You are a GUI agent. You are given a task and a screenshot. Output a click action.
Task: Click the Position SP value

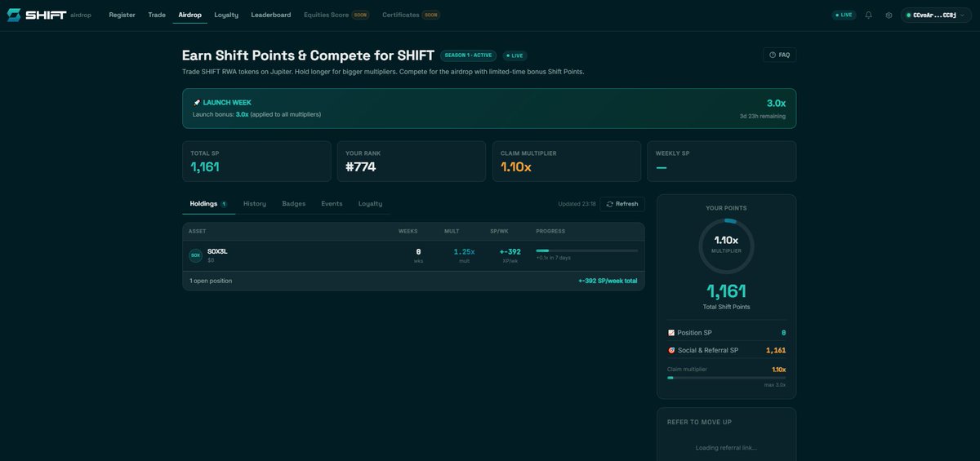coord(783,333)
